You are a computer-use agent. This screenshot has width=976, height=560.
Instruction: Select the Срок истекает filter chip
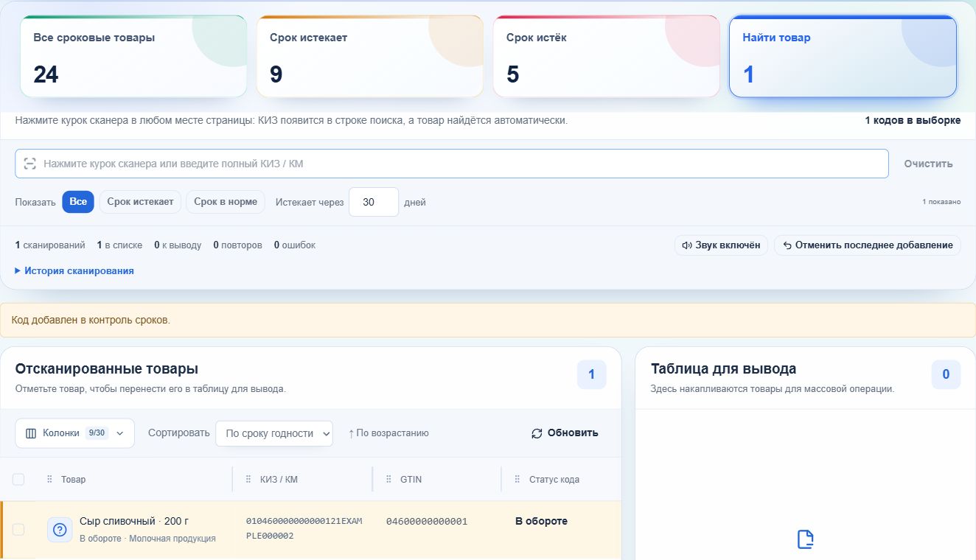(140, 202)
